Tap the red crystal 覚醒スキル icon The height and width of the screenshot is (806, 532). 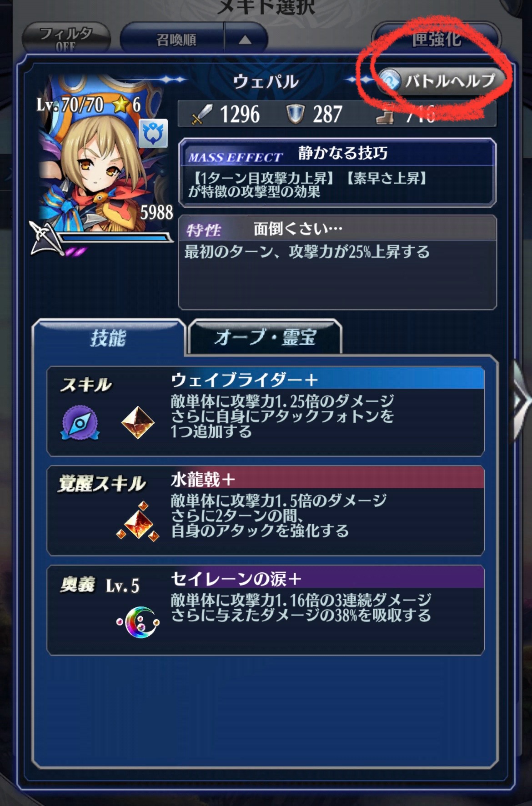point(138,522)
